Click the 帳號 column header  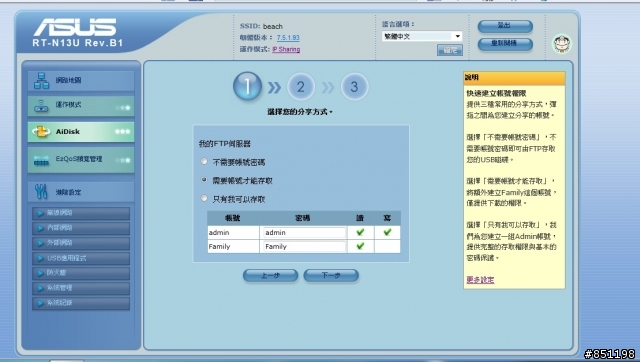pyautogui.click(x=233, y=218)
